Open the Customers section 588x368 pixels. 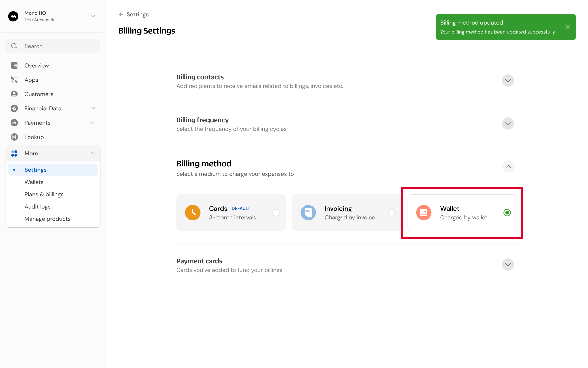point(39,94)
